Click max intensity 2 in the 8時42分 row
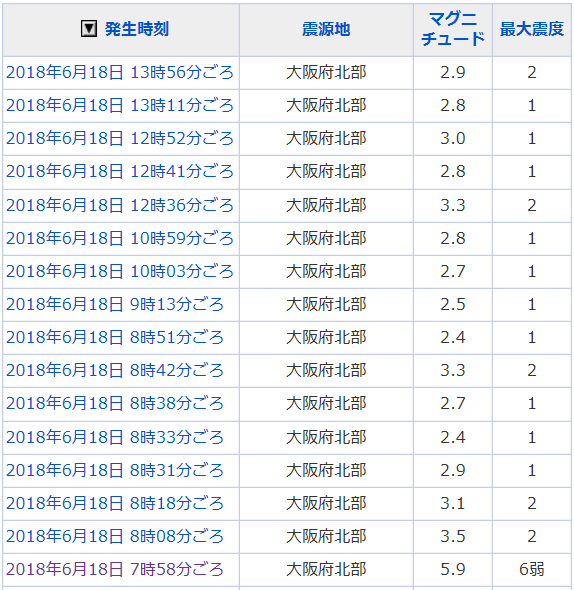This screenshot has width=574, height=590. tap(531, 371)
